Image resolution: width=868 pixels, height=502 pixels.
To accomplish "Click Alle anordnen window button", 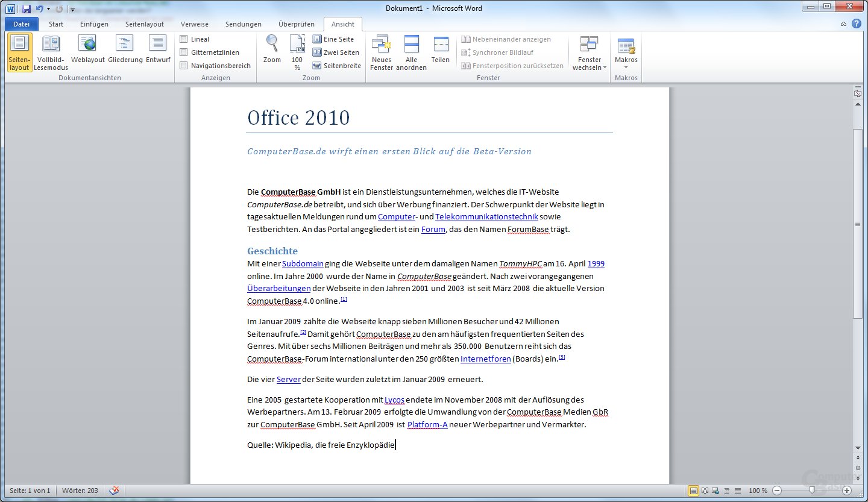I will coord(412,52).
